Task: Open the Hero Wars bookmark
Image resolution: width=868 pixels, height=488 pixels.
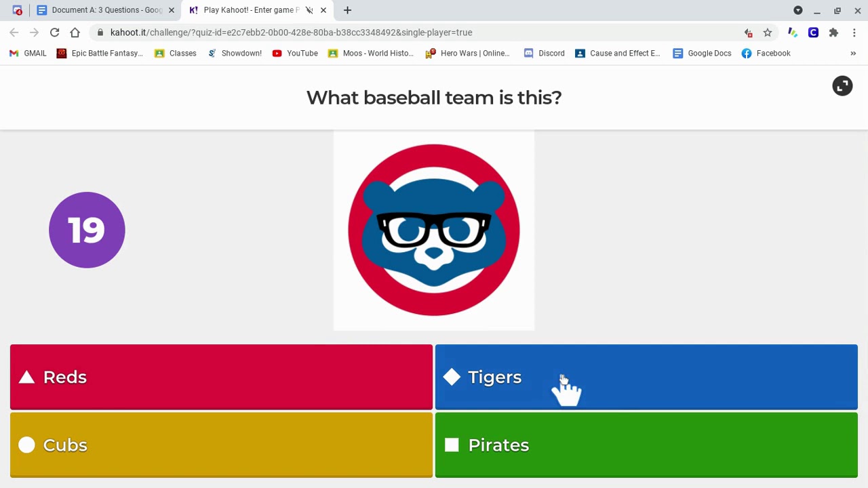Action: (468, 54)
